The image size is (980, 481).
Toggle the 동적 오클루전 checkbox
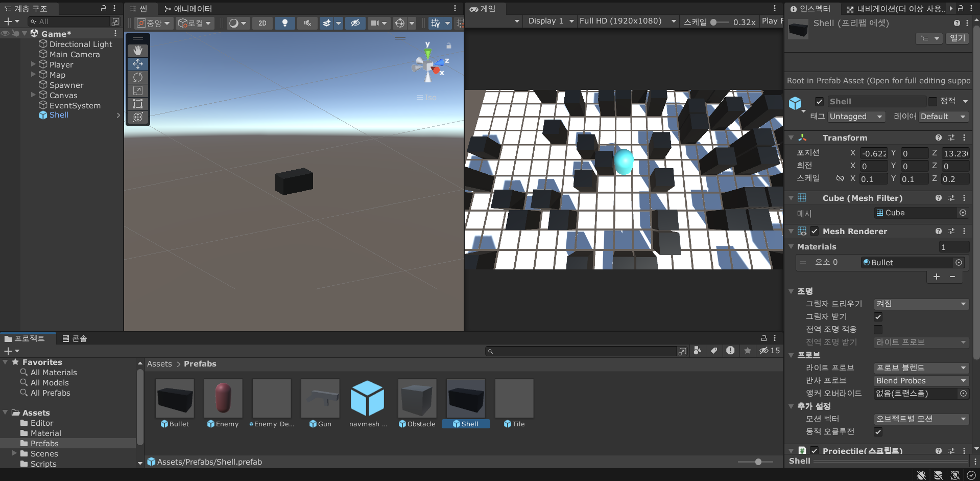click(x=878, y=432)
